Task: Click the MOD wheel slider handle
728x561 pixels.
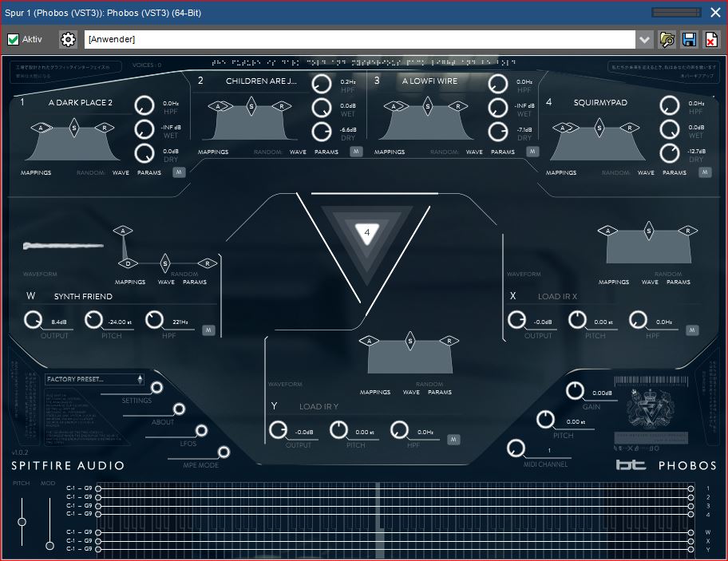Action: click(x=49, y=546)
